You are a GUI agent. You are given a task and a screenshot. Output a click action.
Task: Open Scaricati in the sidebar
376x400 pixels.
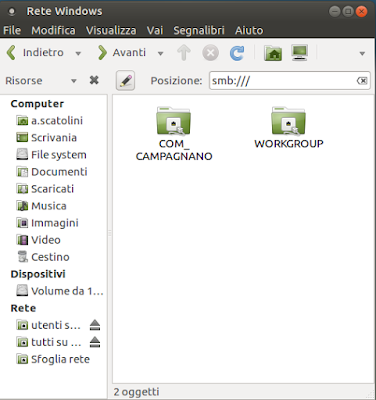tap(45, 189)
